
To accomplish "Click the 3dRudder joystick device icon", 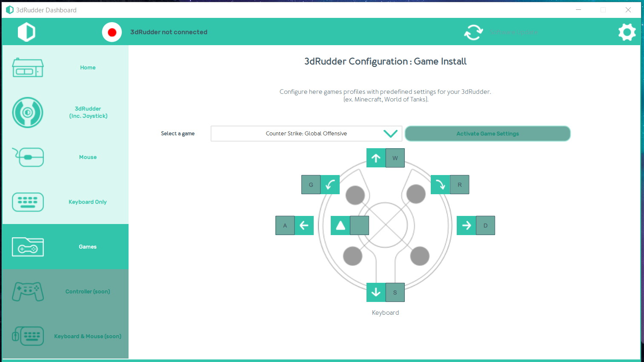I will click(x=28, y=112).
